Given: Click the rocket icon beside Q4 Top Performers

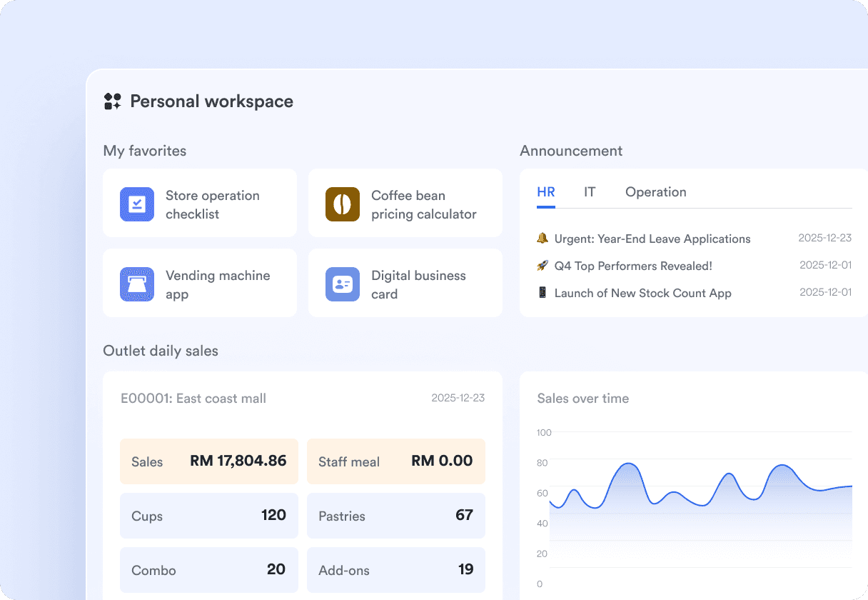Looking at the screenshot, I should [x=543, y=266].
